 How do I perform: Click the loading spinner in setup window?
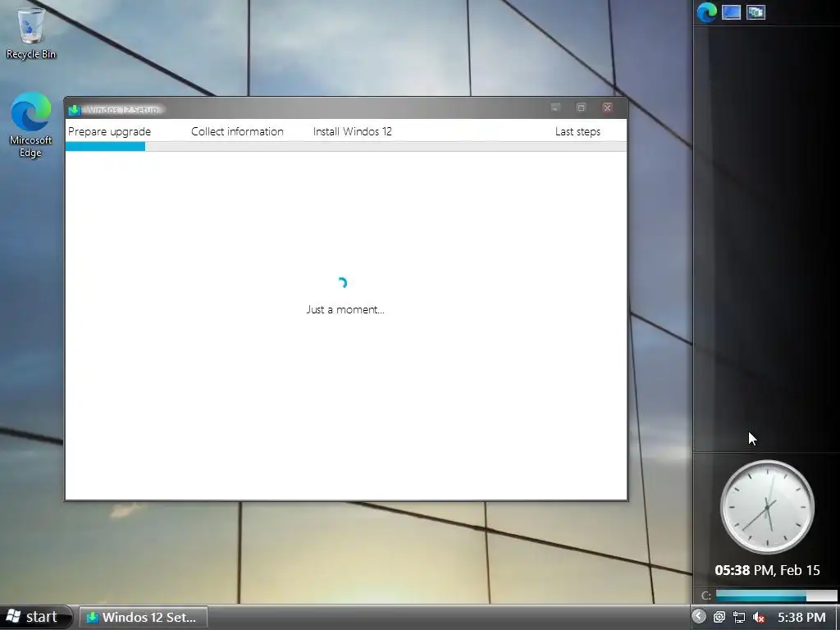[342, 283]
